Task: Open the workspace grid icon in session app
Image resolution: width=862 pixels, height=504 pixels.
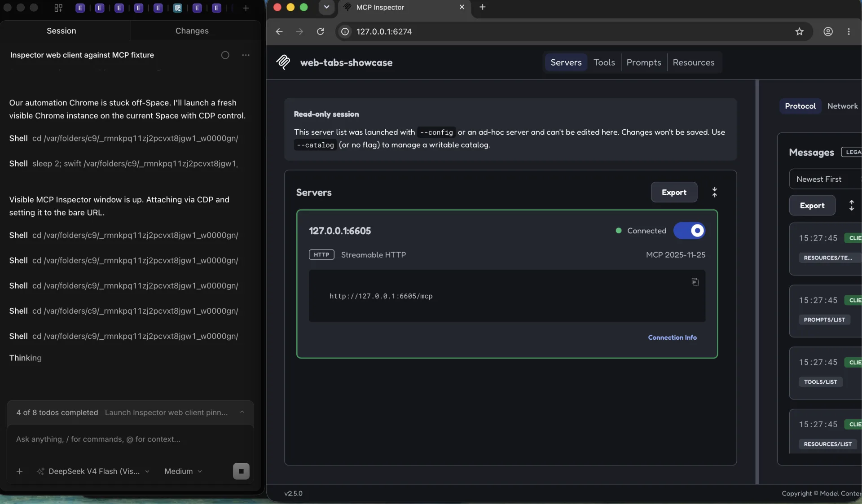Action: 58,8
